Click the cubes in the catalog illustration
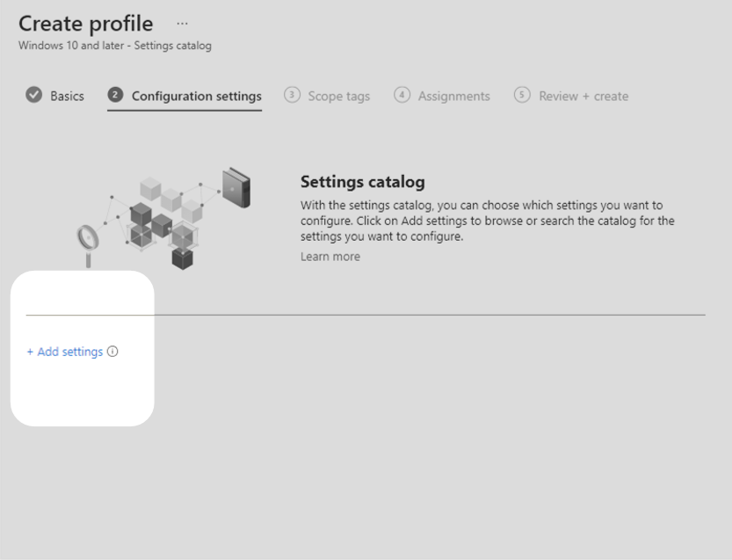732x560 pixels. tap(163, 222)
